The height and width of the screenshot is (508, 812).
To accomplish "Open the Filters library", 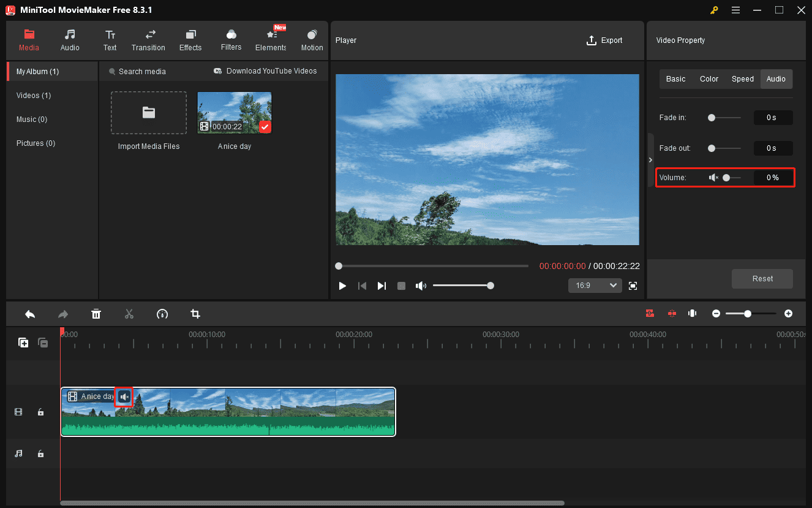I will pyautogui.click(x=231, y=40).
